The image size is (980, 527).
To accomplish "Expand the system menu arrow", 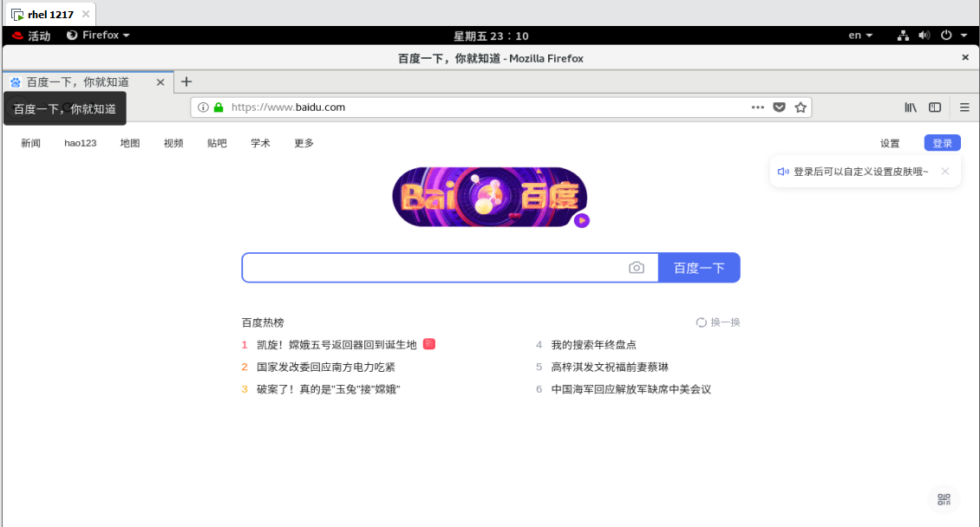I will 964,36.
